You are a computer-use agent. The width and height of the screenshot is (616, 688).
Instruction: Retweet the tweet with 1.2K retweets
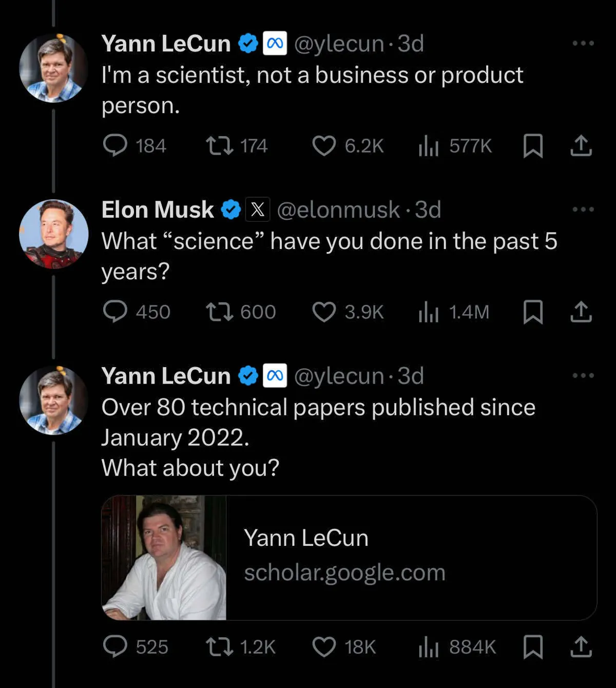[x=220, y=646]
